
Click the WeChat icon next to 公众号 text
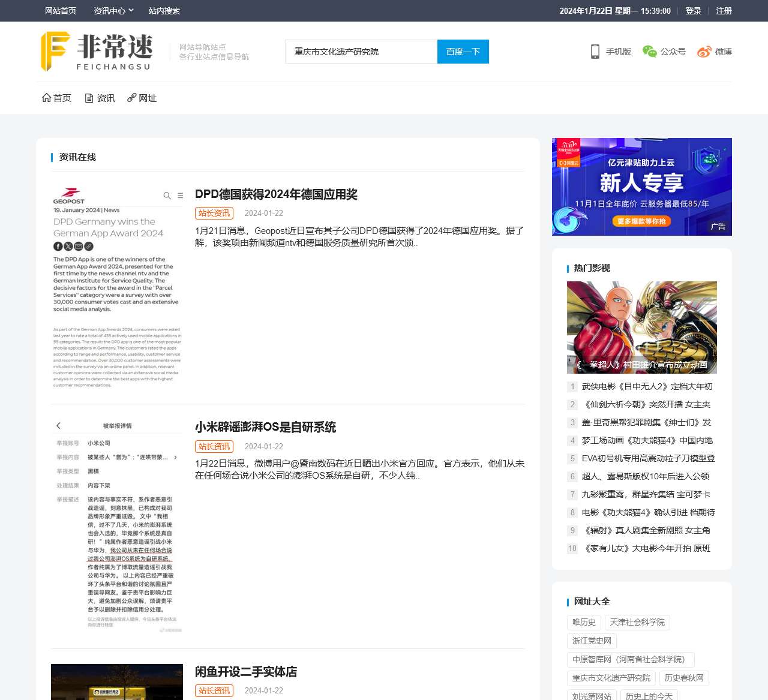(649, 52)
